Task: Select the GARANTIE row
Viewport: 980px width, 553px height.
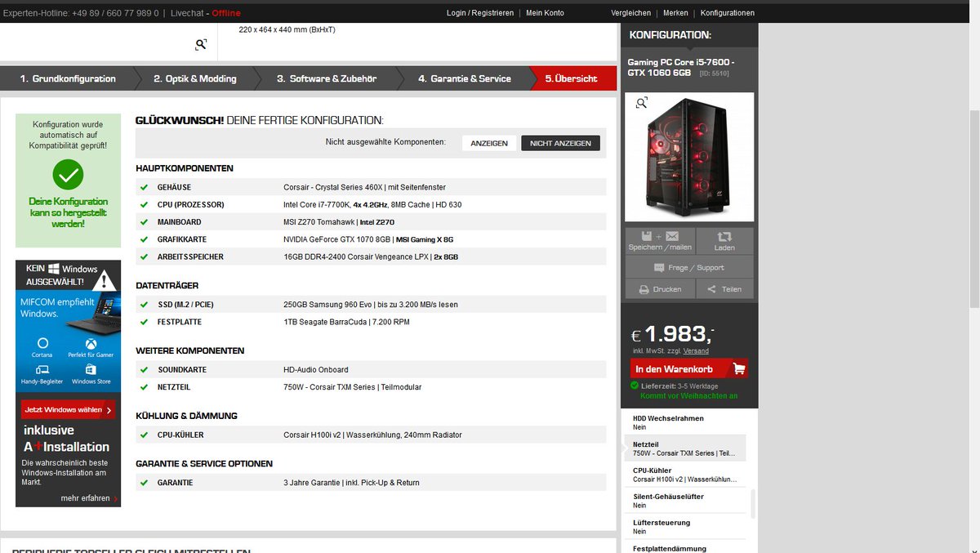Action: coord(371,483)
